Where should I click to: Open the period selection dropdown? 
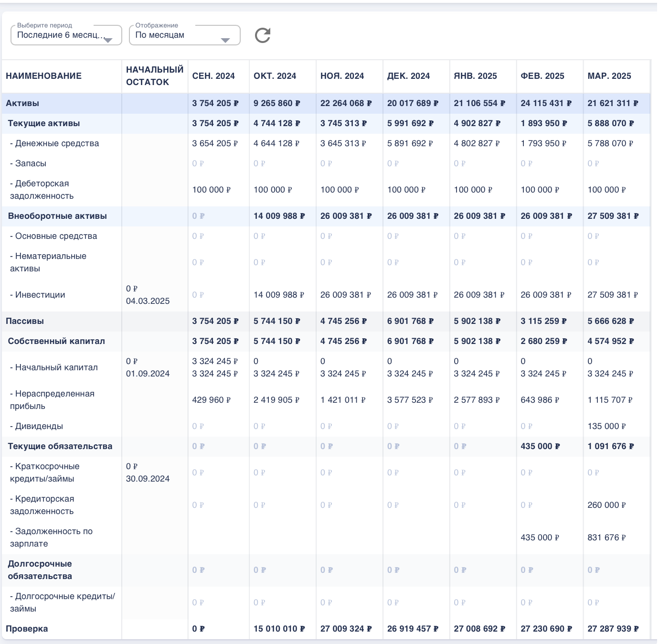point(66,35)
